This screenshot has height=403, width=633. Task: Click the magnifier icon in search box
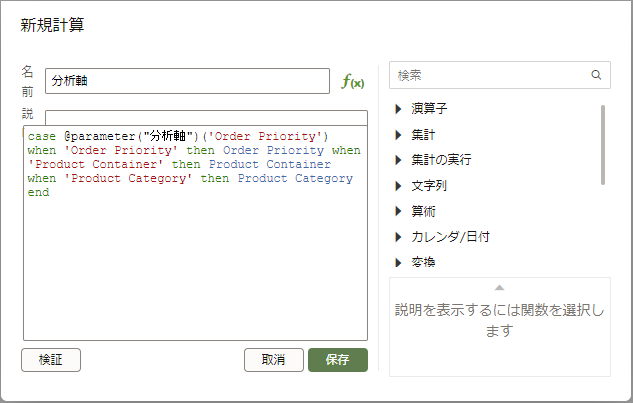point(596,75)
